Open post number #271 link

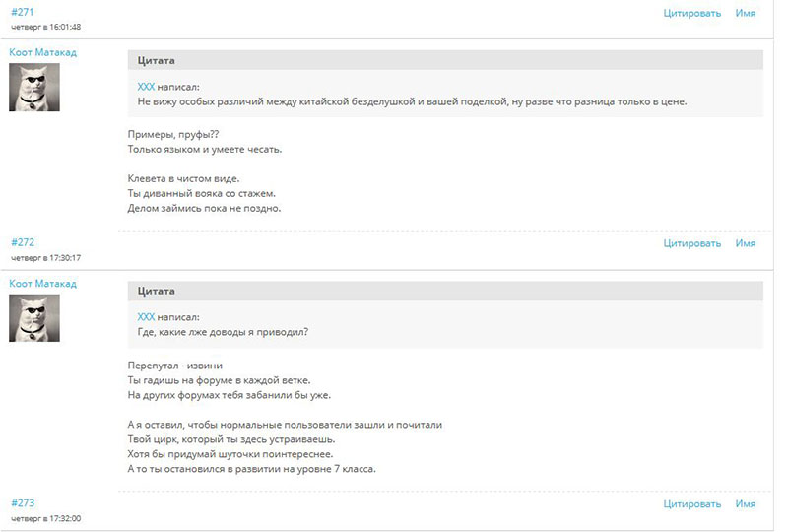click(22, 12)
